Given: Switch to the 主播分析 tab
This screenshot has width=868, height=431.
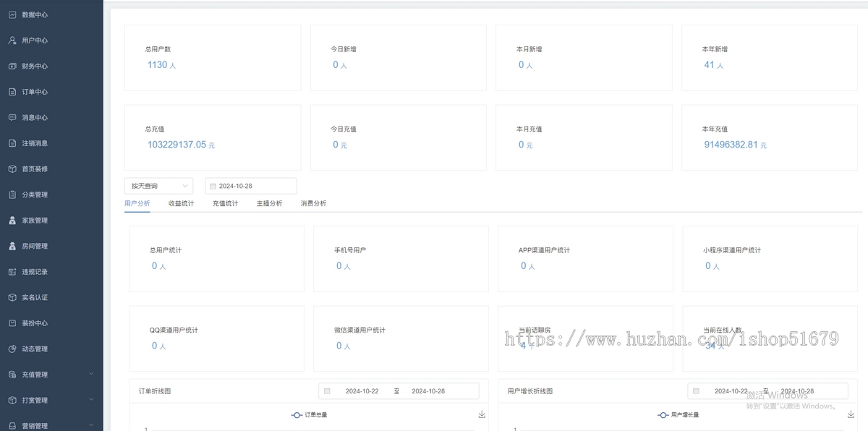Looking at the screenshot, I should 269,203.
